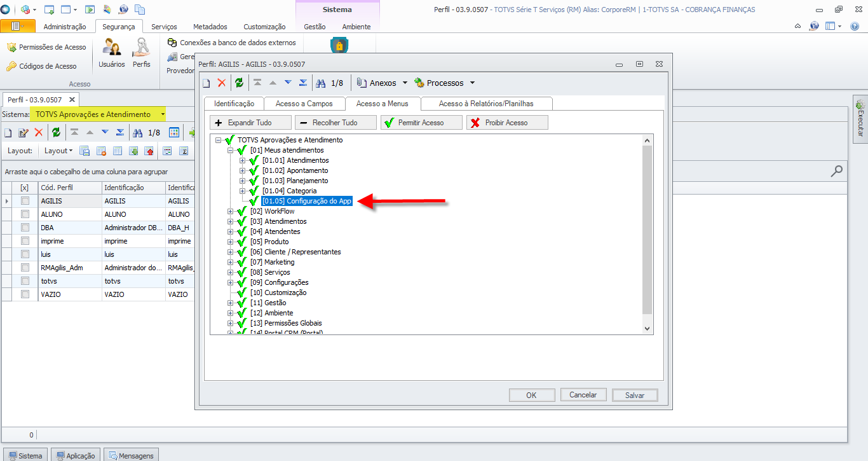Tick the checkbox for the totvs row
Screen dimensions: 868x461
pyautogui.click(x=25, y=281)
